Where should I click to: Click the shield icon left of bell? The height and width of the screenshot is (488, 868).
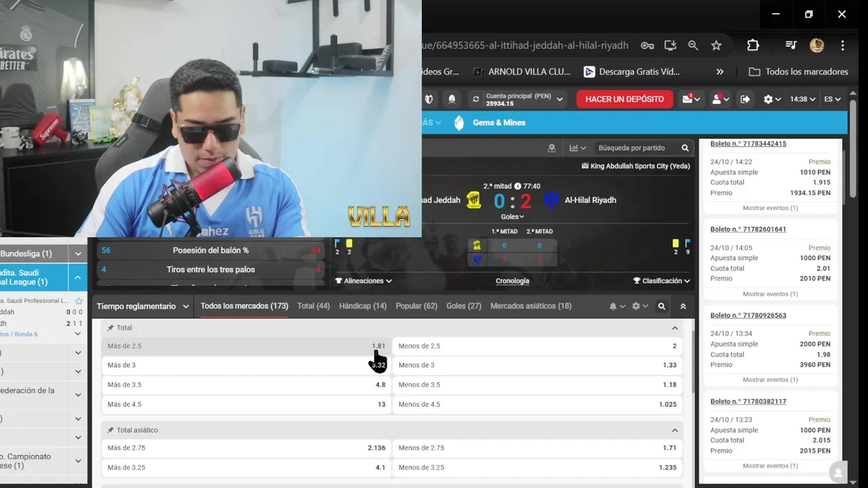click(429, 99)
